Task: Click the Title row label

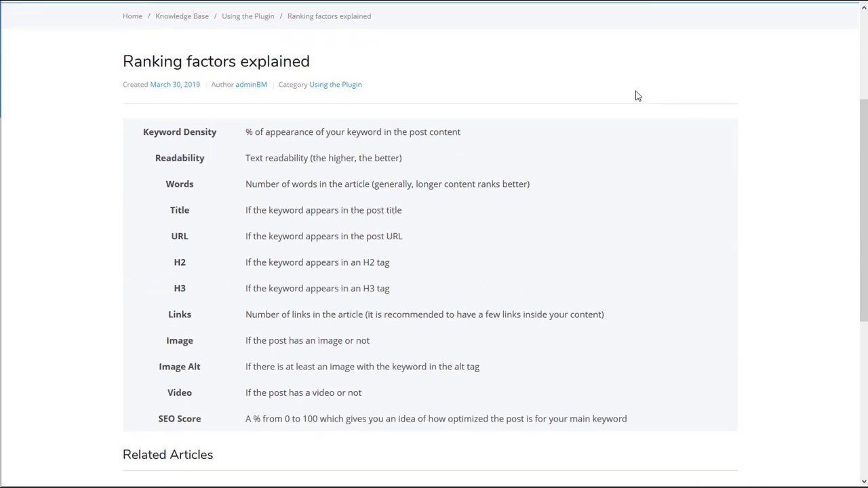Action: click(180, 210)
